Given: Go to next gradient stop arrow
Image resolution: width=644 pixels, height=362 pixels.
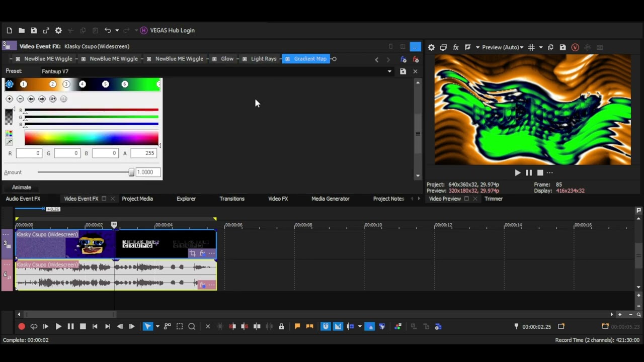Looking at the screenshot, I should tap(42, 99).
